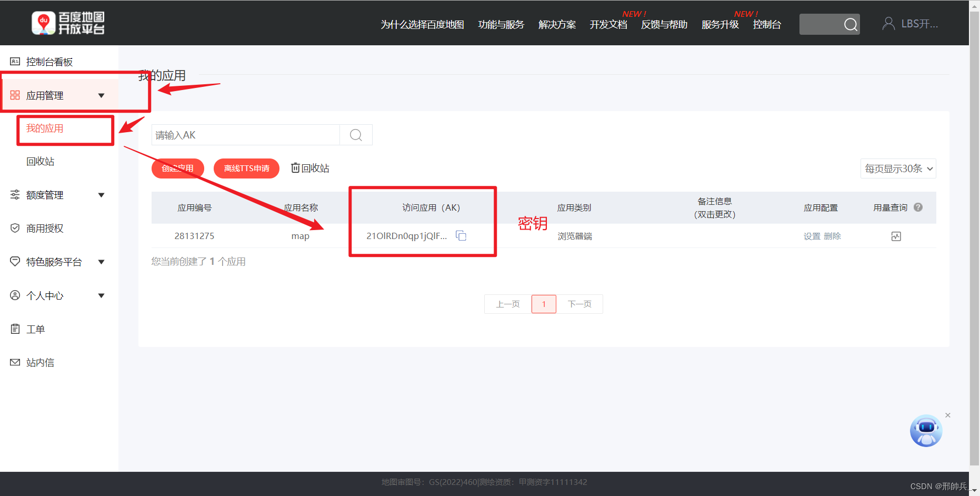Open 解决方案 menu
Image resolution: width=980 pixels, height=496 pixels.
pyautogui.click(x=557, y=24)
